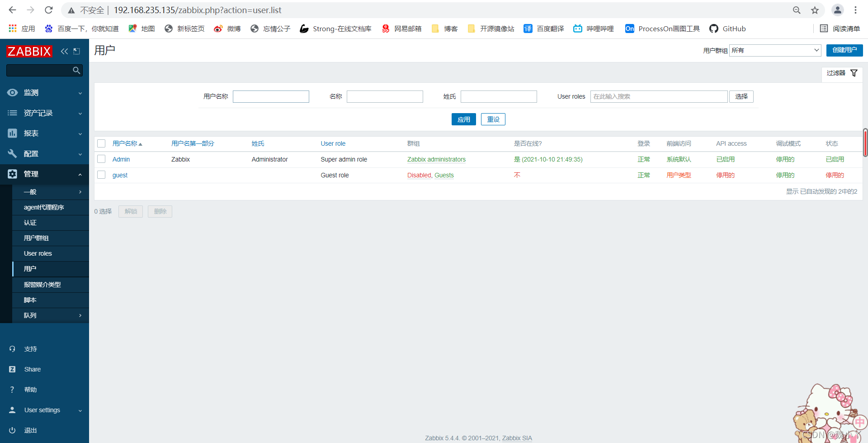Click the 过滤器 funnel icon
This screenshot has width=868, height=443.
coord(854,73)
